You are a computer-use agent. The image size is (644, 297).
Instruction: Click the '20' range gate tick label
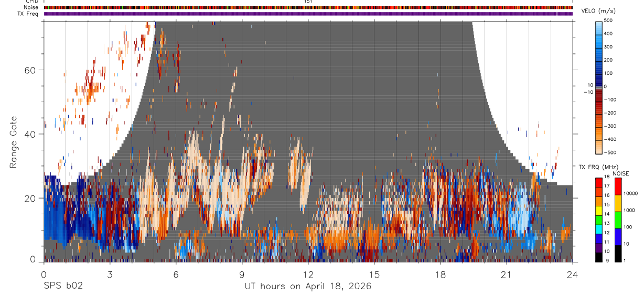coord(30,198)
